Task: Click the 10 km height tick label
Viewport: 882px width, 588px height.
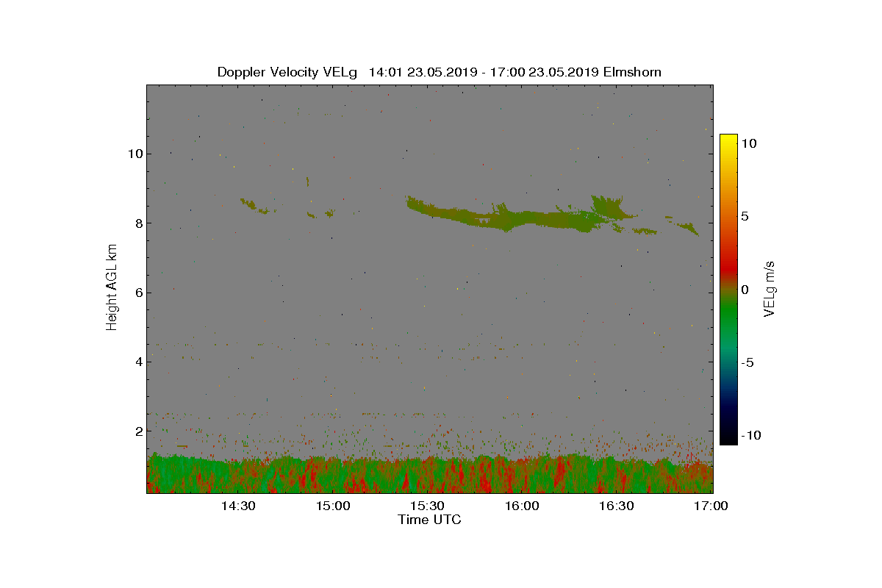Action: click(x=135, y=154)
